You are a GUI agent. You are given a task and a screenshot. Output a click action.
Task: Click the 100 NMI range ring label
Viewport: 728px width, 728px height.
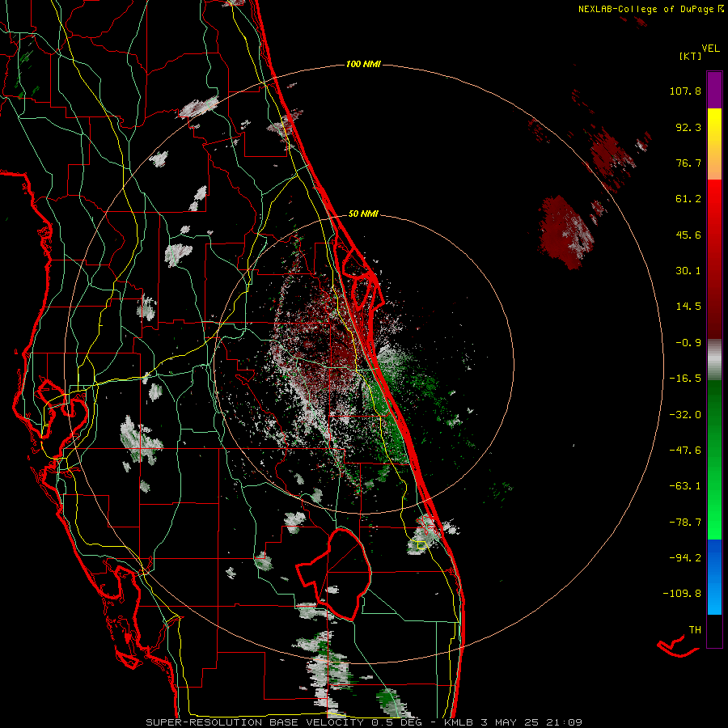click(x=363, y=64)
